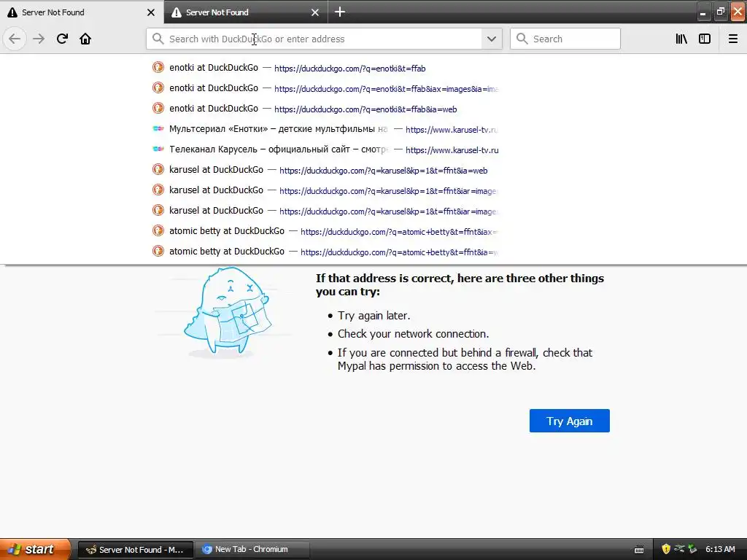The width and height of the screenshot is (747, 560).
Task: Select karusel suggestion ending ia=web
Action: coord(324,170)
